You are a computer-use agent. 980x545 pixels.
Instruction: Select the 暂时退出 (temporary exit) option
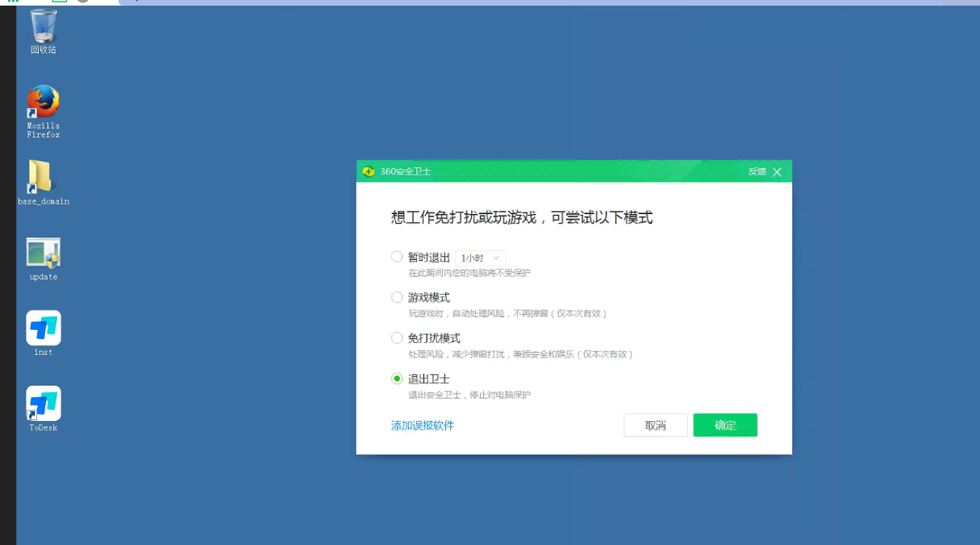[397, 256]
